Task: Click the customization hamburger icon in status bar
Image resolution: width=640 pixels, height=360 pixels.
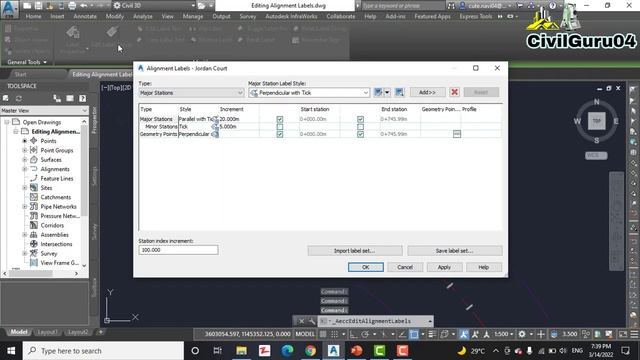Action: click(634, 334)
